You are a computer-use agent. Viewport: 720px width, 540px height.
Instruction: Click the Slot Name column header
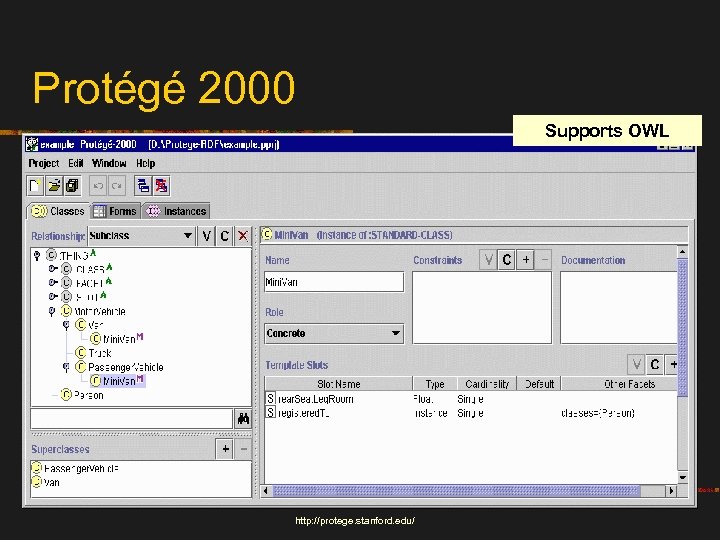coord(338,384)
